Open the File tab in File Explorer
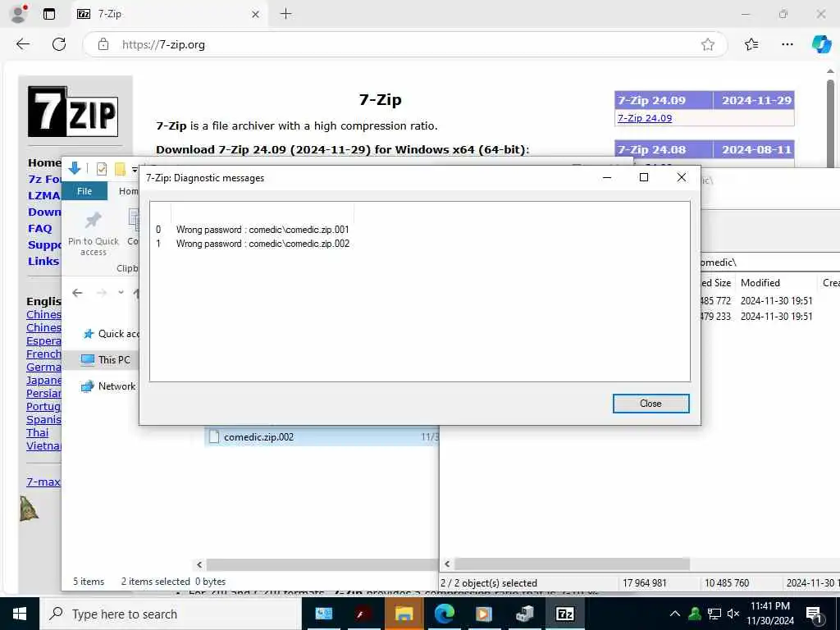 84,191
